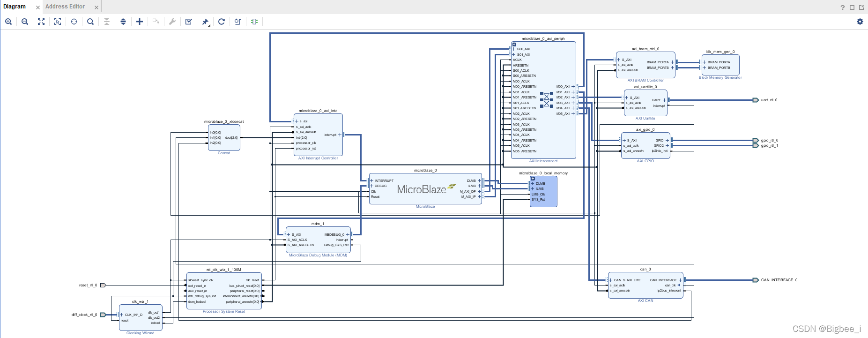868x338 pixels.
Task: Click the AXI crossbar symbol in axi_periph
Action: click(547, 100)
